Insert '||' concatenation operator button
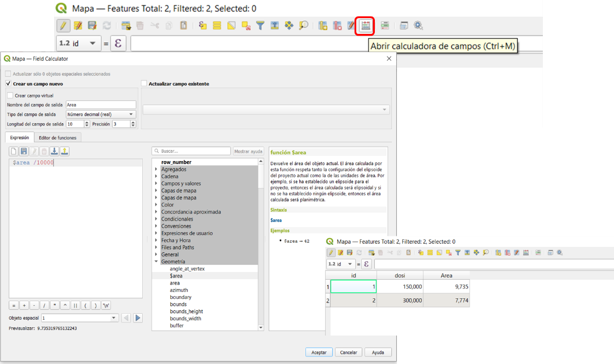The width and height of the screenshot is (614, 364). pos(75,305)
